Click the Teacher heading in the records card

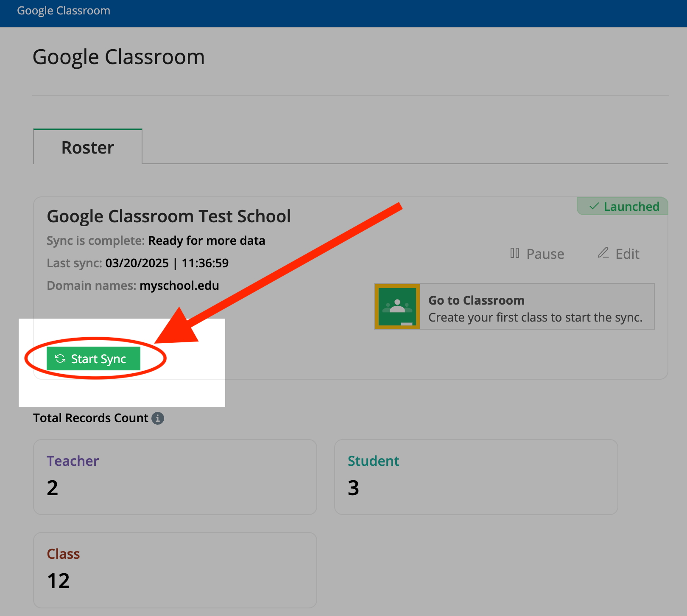coord(73,461)
